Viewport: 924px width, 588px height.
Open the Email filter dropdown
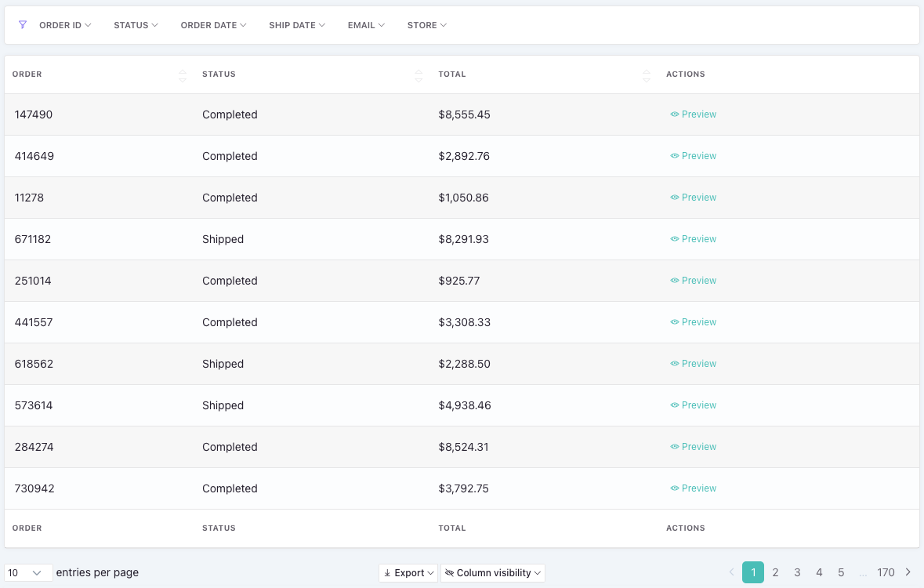click(366, 25)
